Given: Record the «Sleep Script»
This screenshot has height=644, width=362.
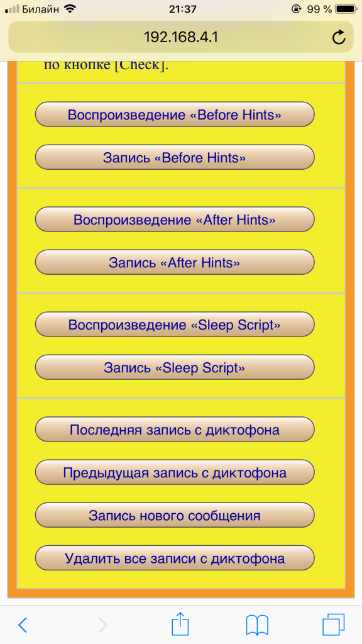Looking at the screenshot, I should [x=175, y=367].
